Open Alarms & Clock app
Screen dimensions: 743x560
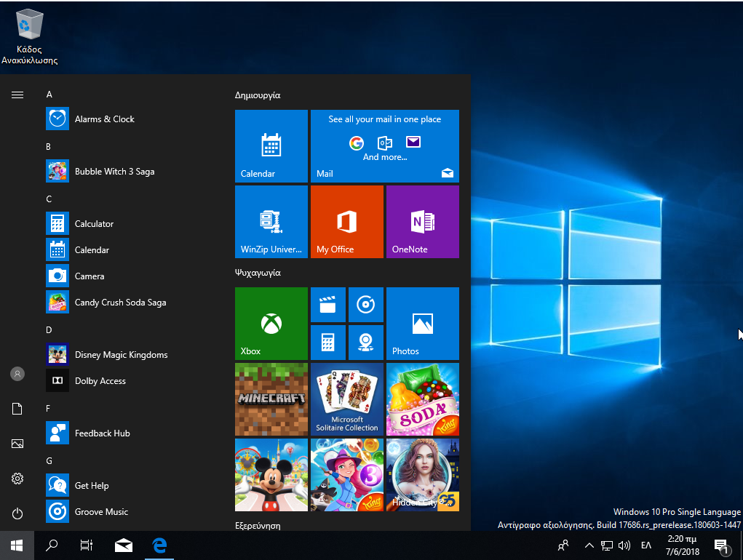click(128, 119)
